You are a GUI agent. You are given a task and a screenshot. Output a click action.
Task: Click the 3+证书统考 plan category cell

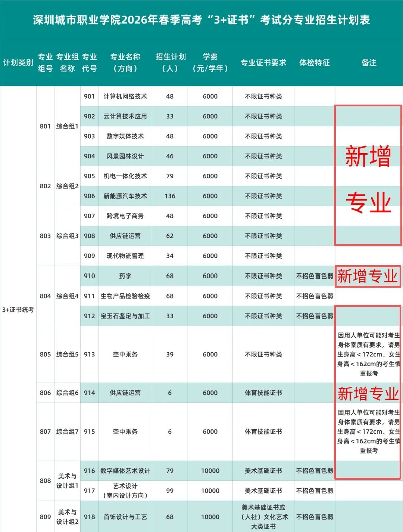coord(18,310)
